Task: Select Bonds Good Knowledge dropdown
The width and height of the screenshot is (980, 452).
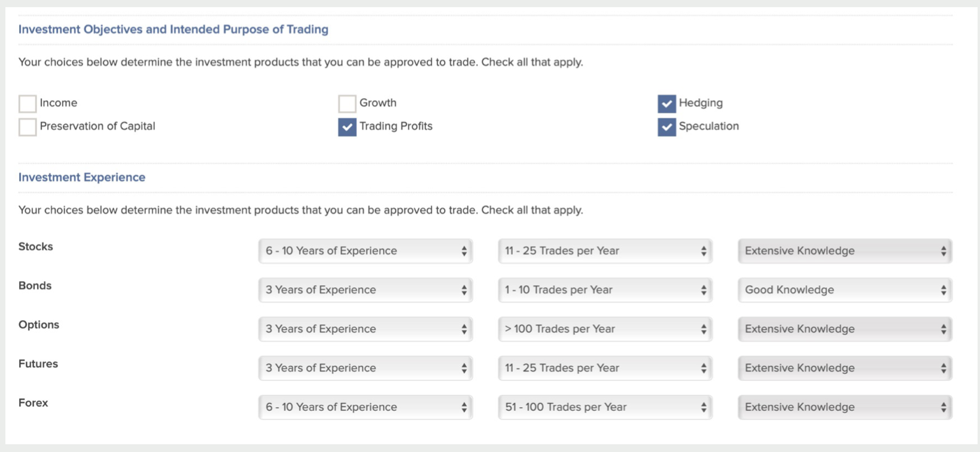Action: (x=845, y=290)
